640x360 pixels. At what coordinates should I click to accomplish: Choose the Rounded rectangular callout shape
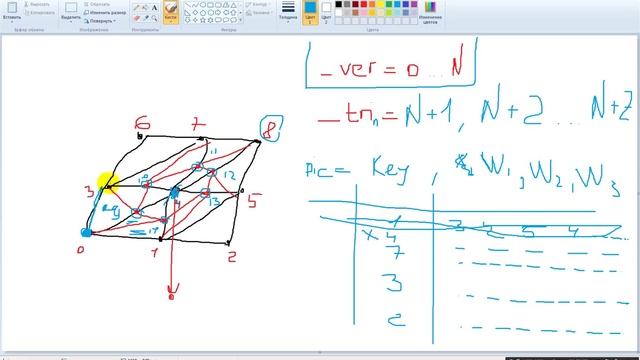tap(218, 20)
